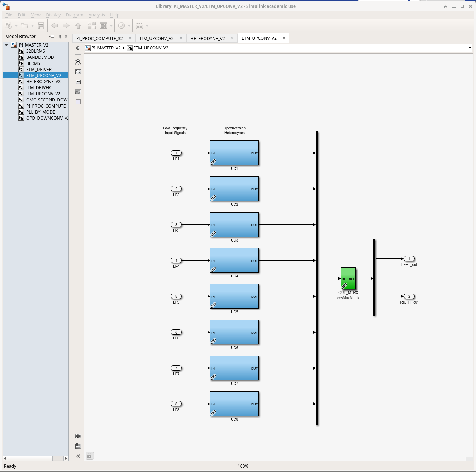476x472 pixels.
Task: Click the Save toolbar icon
Action: click(x=41, y=25)
